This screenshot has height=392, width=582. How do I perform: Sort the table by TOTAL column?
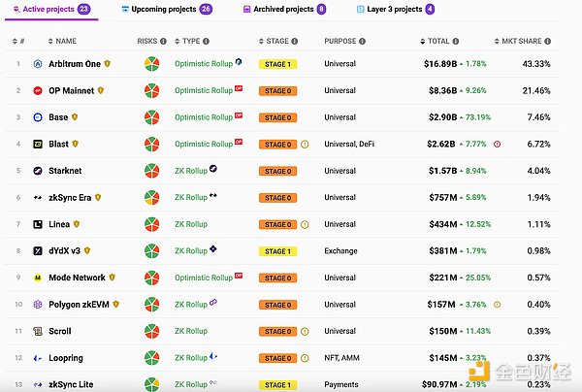pos(438,42)
